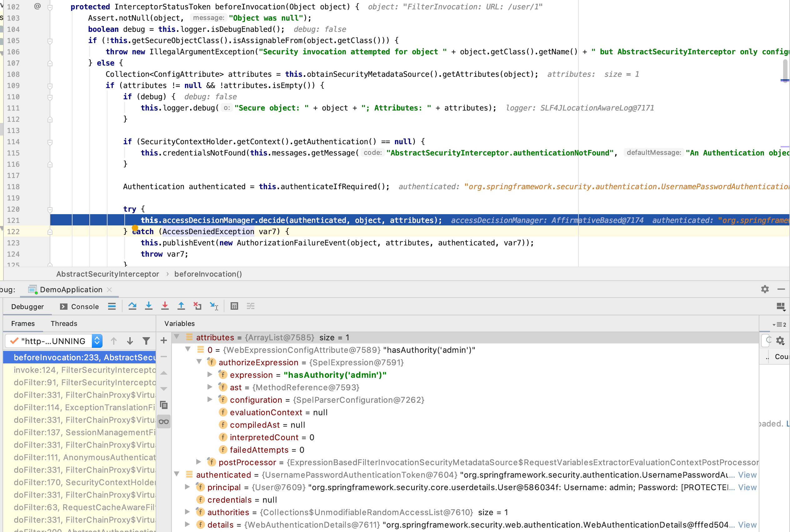Select frame doFilter:137 SessionManagementFilter
Image resolution: width=790 pixels, height=532 pixels.
80,432
